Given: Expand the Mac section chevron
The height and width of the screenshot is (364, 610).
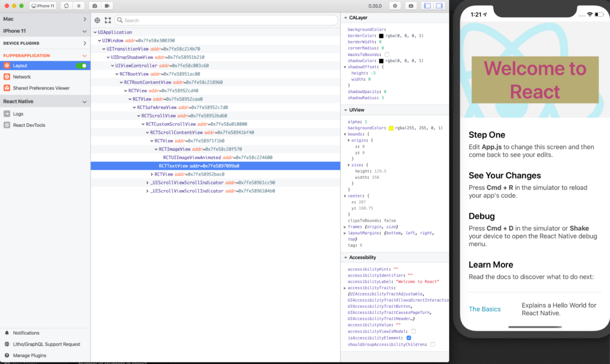Looking at the screenshot, I should point(85,19).
